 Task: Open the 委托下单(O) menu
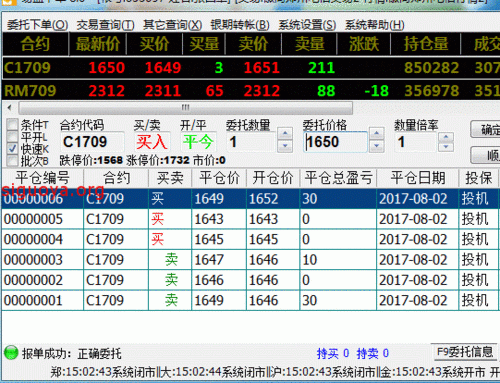37,25
